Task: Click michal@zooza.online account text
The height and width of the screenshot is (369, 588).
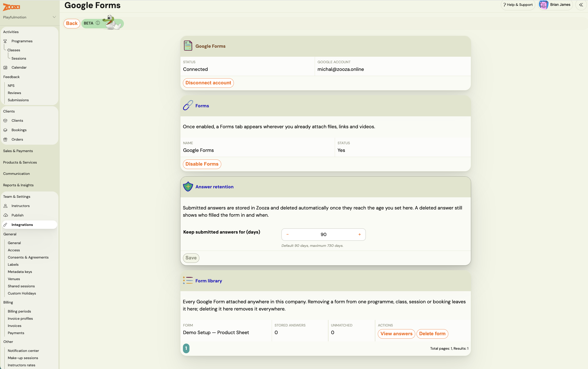Action: [340, 69]
